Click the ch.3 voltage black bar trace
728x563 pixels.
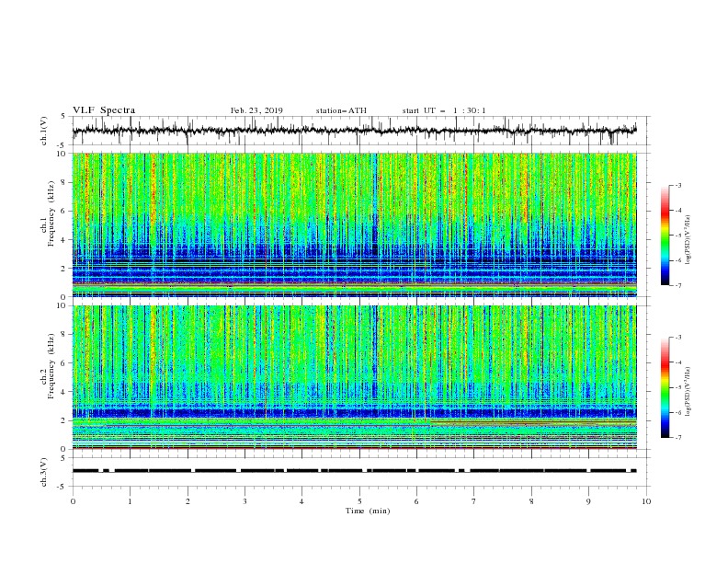[354, 471]
